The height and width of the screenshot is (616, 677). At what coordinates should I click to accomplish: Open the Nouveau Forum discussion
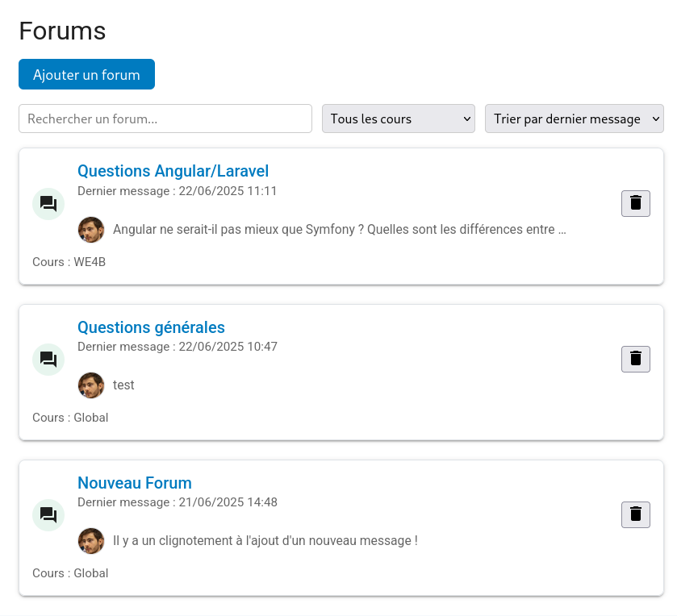(x=134, y=483)
